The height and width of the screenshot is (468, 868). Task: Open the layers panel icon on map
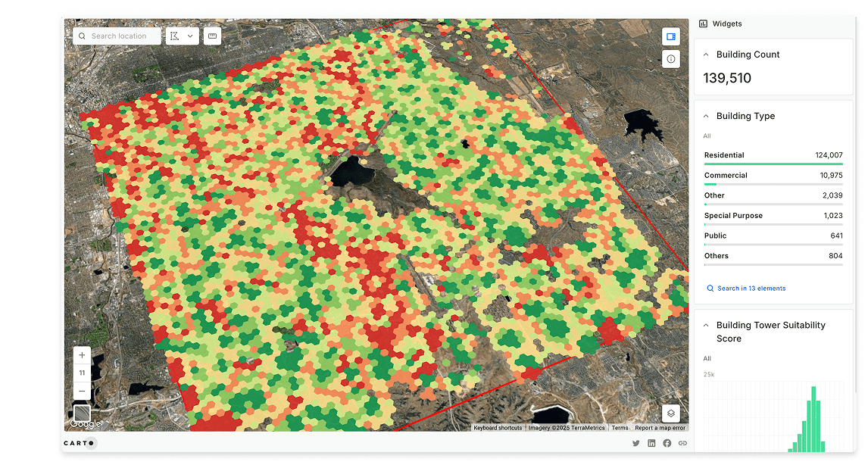point(670,413)
